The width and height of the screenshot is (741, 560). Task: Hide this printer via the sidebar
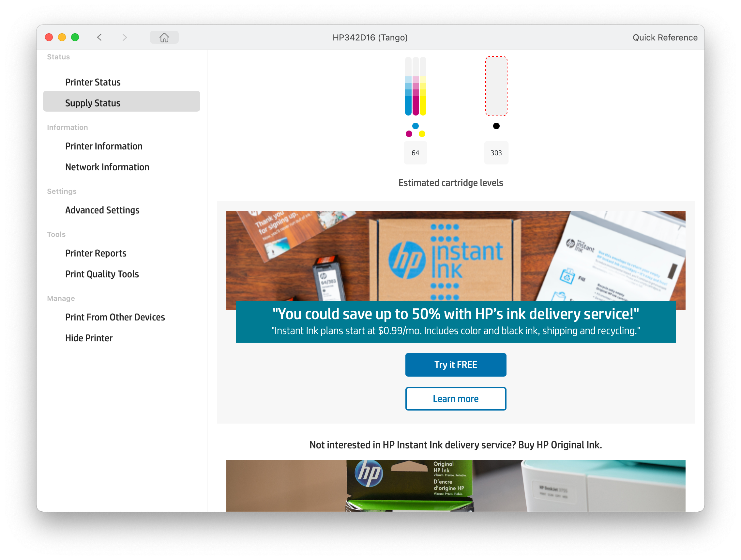[x=89, y=338]
